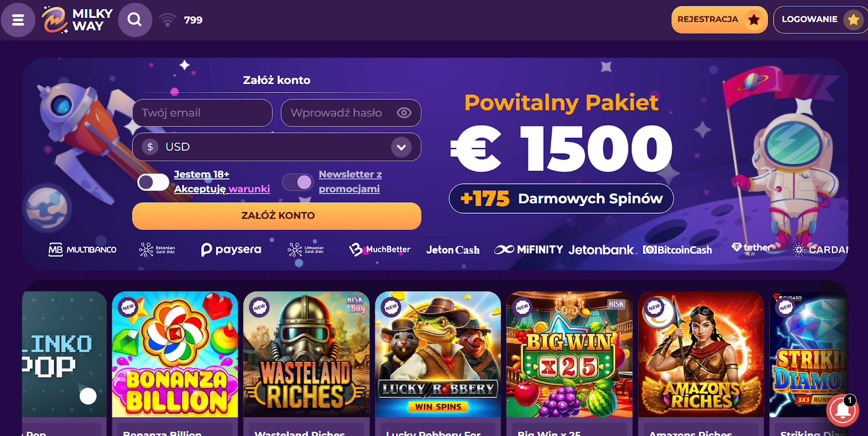This screenshot has width=868, height=436.
Task: Click the REJESTRACJA button
Action: (719, 20)
